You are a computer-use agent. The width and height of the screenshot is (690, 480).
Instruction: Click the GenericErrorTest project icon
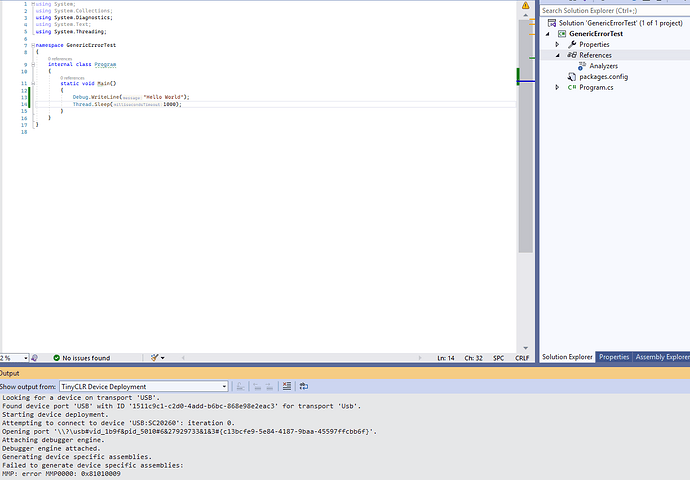pos(562,34)
